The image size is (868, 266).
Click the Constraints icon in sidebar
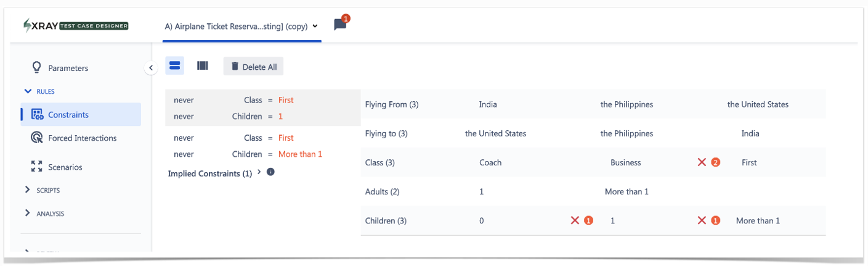pyautogui.click(x=36, y=114)
